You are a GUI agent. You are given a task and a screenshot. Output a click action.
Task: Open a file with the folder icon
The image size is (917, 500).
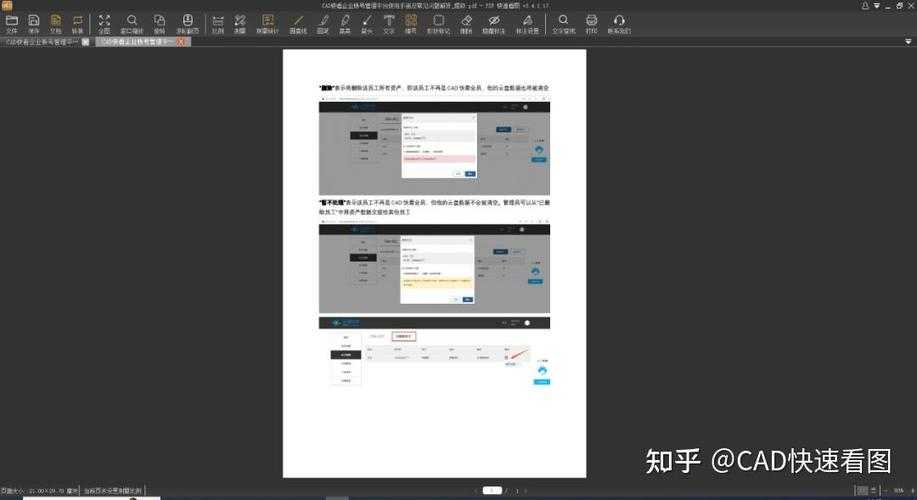tap(12, 23)
